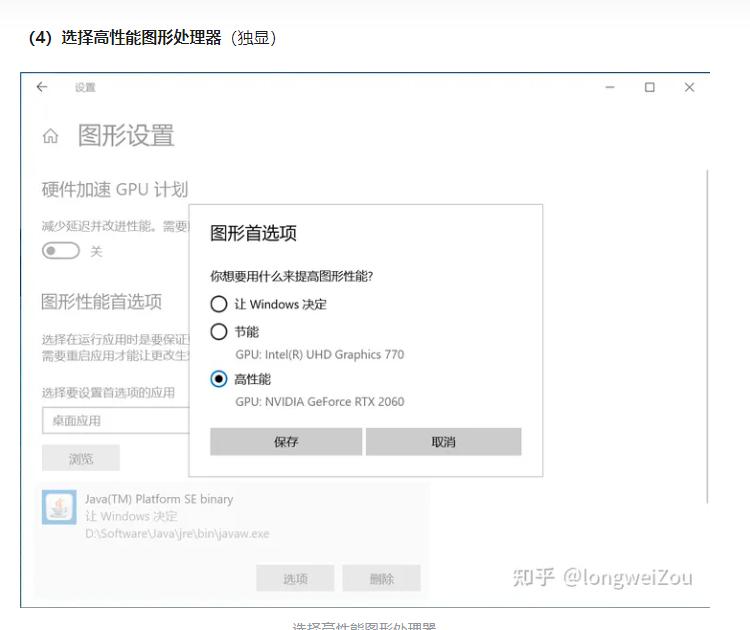
Task: Click the 知乎 @longweiZou watermark
Action: pos(602,577)
